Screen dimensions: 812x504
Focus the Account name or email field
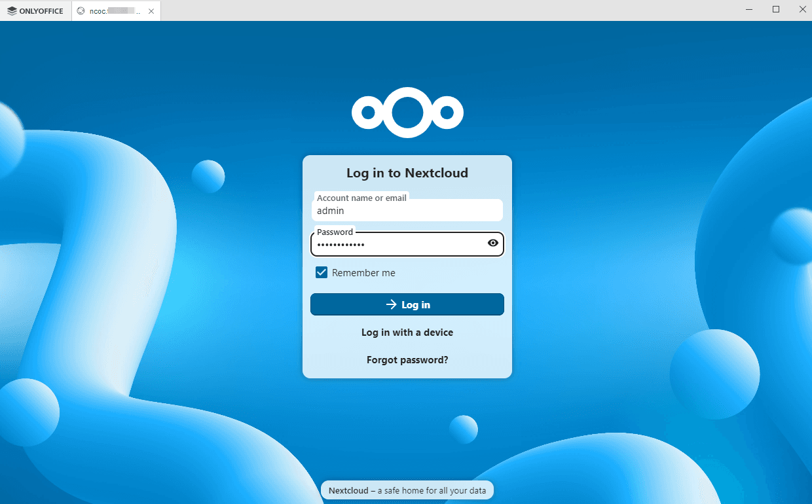pos(407,210)
